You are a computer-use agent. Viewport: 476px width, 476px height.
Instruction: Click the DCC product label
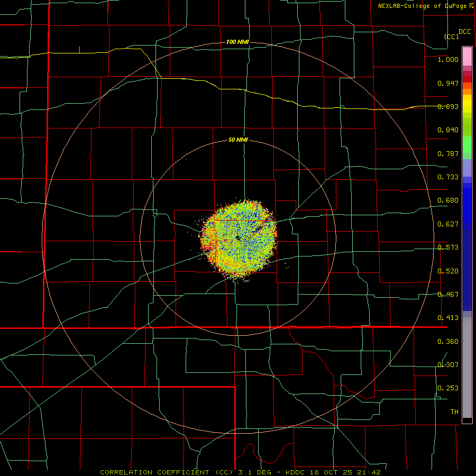[464, 32]
